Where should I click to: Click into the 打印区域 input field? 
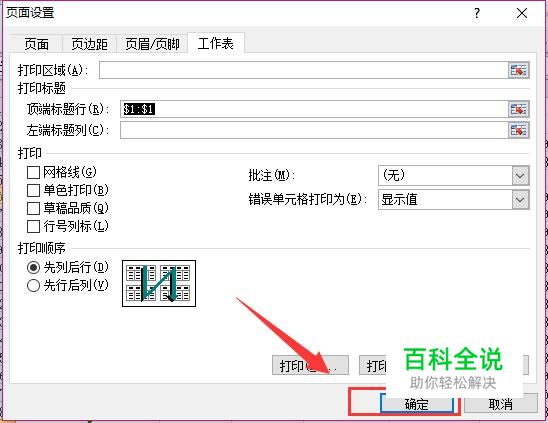tap(303, 70)
